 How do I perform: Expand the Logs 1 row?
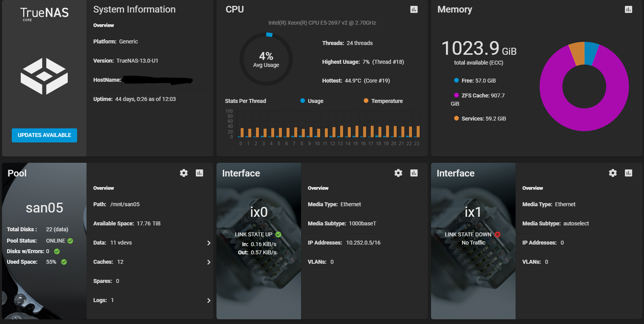click(x=150, y=300)
